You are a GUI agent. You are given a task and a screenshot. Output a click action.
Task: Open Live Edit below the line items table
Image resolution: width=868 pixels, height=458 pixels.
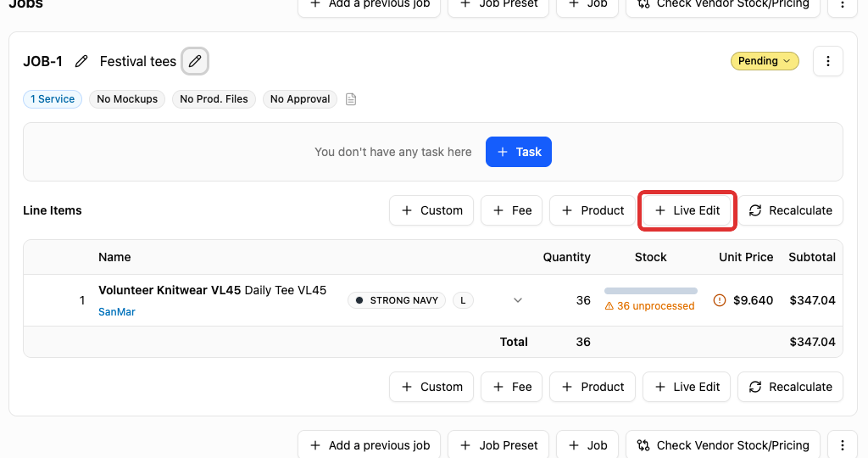click(687, 387)
